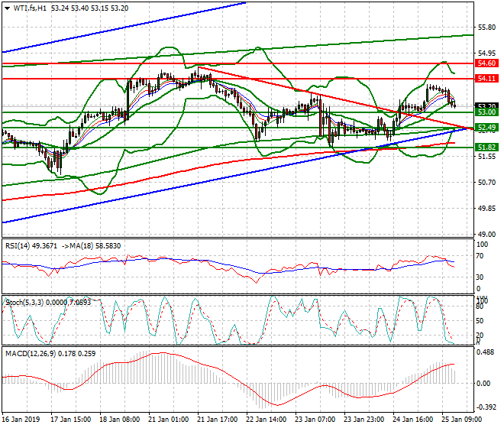Open the chart menu triangle beside WTI.fs,H1

tap(8, 8)
